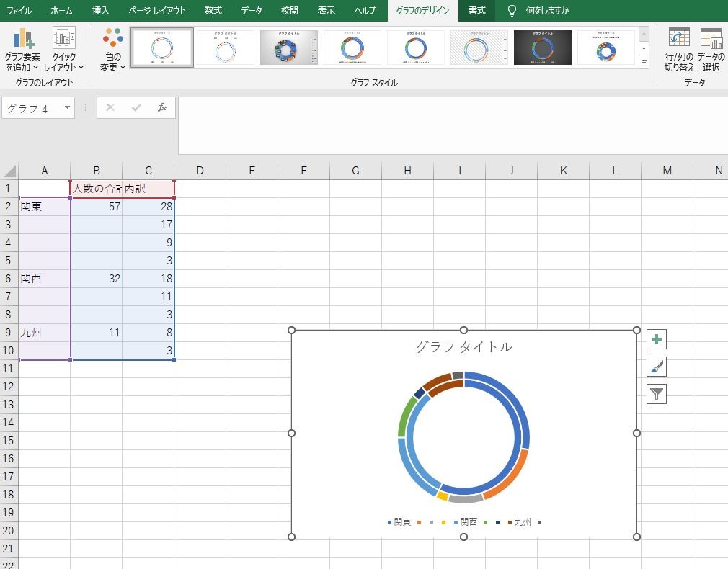728x569 pixels.
Task: Click the select-all corner of the worksheet
Action: tap(9, 171)
